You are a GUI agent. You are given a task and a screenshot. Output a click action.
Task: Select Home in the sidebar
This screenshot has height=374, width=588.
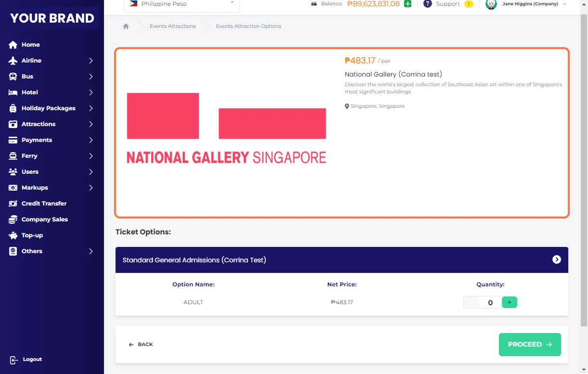click(x=30, y=45)
